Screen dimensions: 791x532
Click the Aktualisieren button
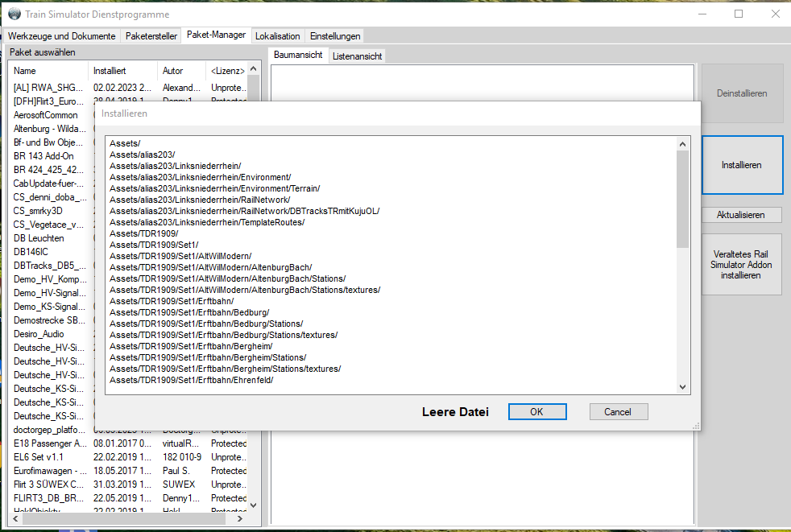742,215
